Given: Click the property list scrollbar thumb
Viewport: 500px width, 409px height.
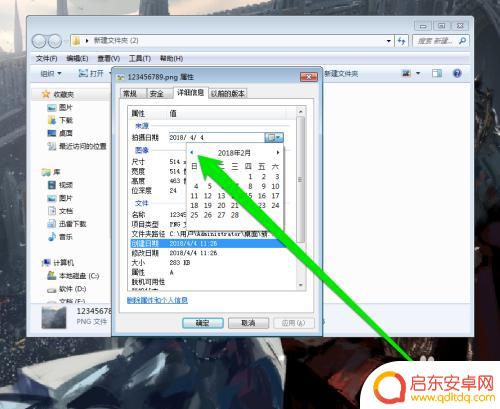Looking at the screenshot, I should click(301, 180).
